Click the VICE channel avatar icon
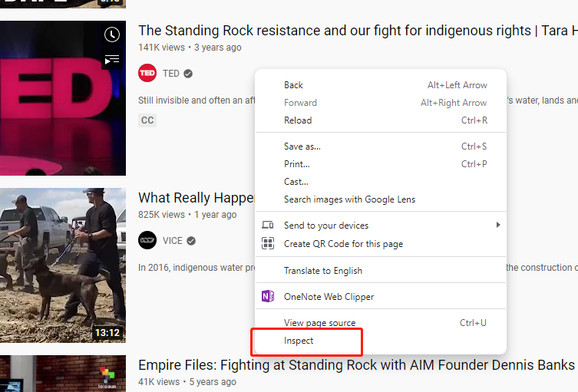 pyautogui.click(x=147, y=241)
